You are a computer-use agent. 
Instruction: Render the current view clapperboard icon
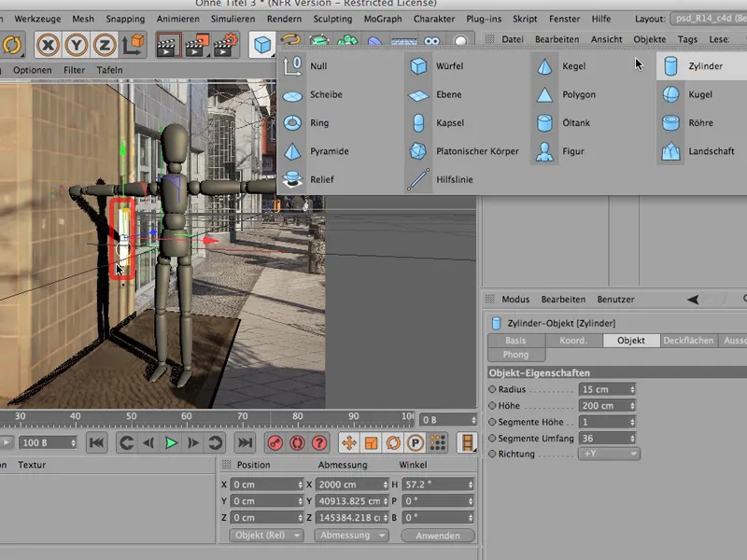[168, 45]
